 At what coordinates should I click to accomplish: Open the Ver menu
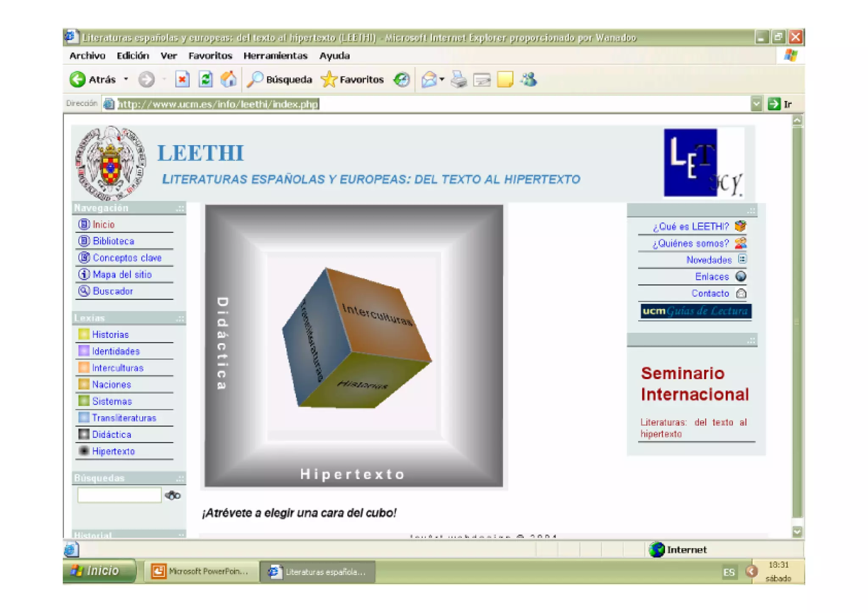pyautogui.click(x=169, y=55)
